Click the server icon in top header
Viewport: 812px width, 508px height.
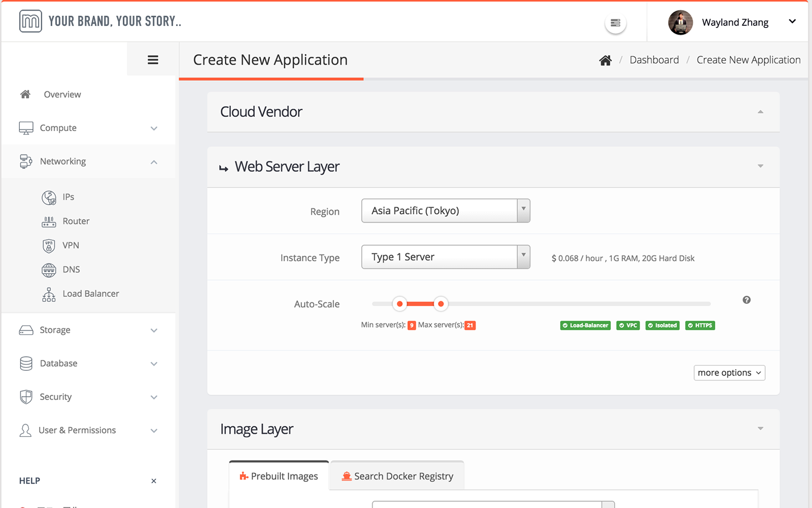click(x=615, y=23)
